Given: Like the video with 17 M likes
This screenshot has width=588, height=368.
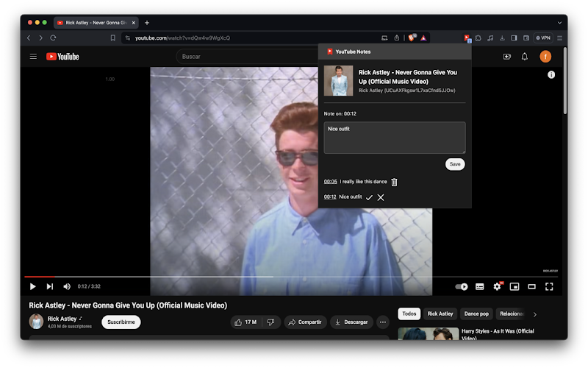Looking at the screenshot, I should coord(246,322).
